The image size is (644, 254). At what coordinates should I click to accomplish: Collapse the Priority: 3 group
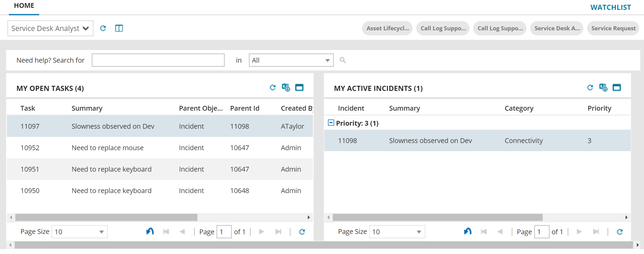point(331,123)
